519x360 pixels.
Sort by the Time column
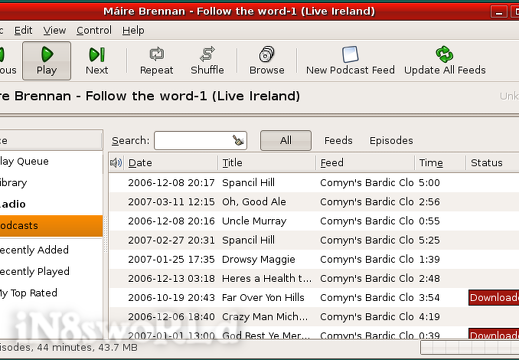point(440,163)
